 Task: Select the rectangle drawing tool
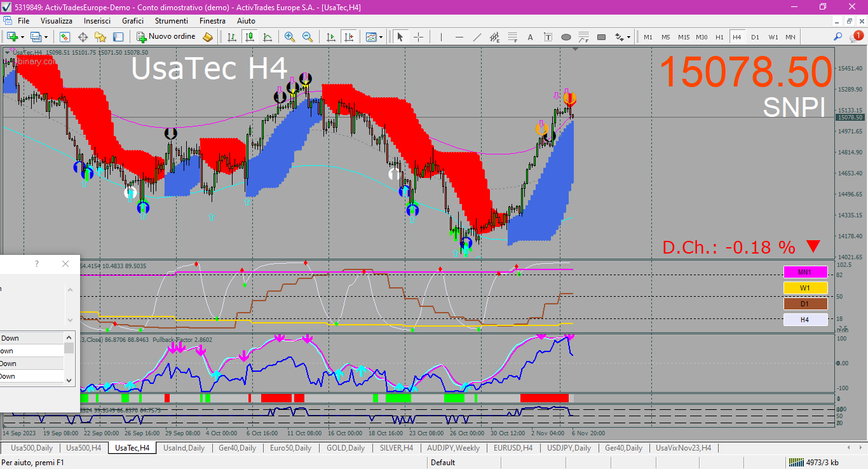click(602, 37)
